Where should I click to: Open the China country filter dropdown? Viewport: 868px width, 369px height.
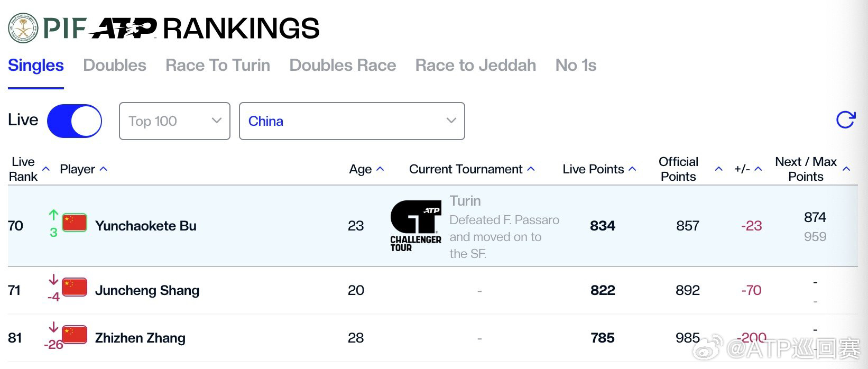pyautogui.click(x=352, y=121)
